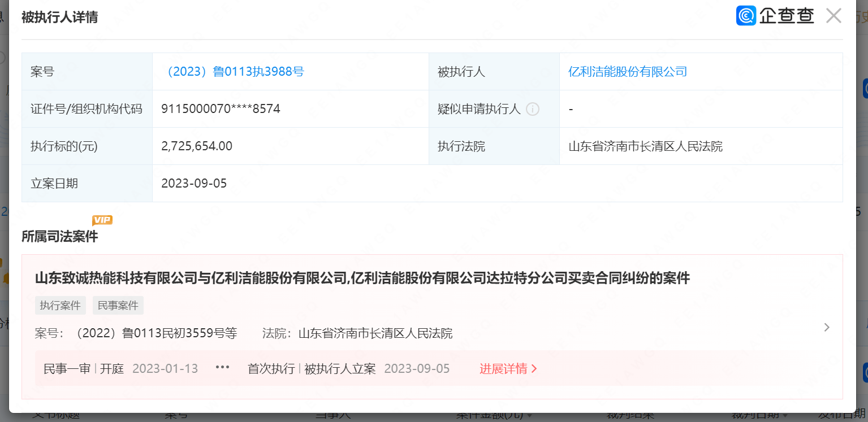Expand the ellipsis between case stages
This screenshot has height=422, width=868.
[x=223, y=368]
